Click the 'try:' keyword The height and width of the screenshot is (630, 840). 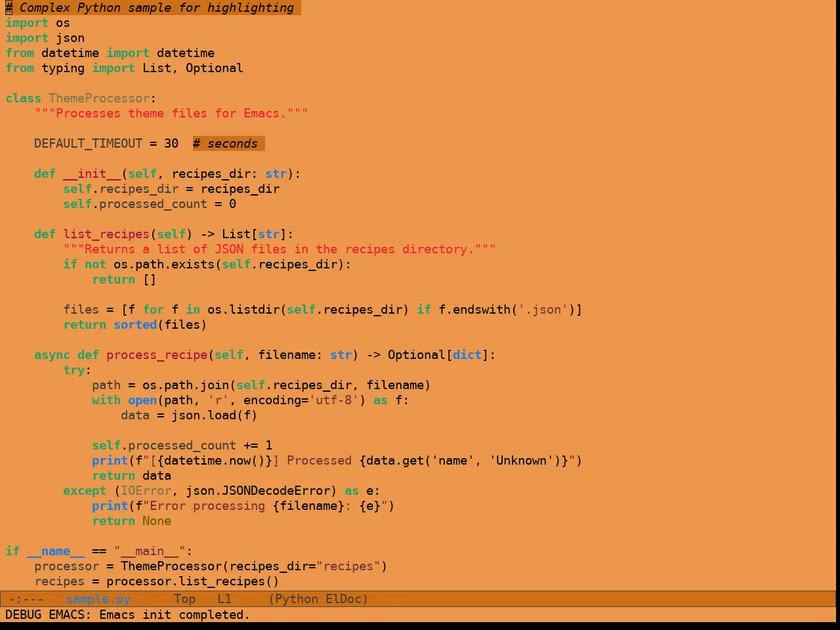pyautogui.click(x=77, y=370)
